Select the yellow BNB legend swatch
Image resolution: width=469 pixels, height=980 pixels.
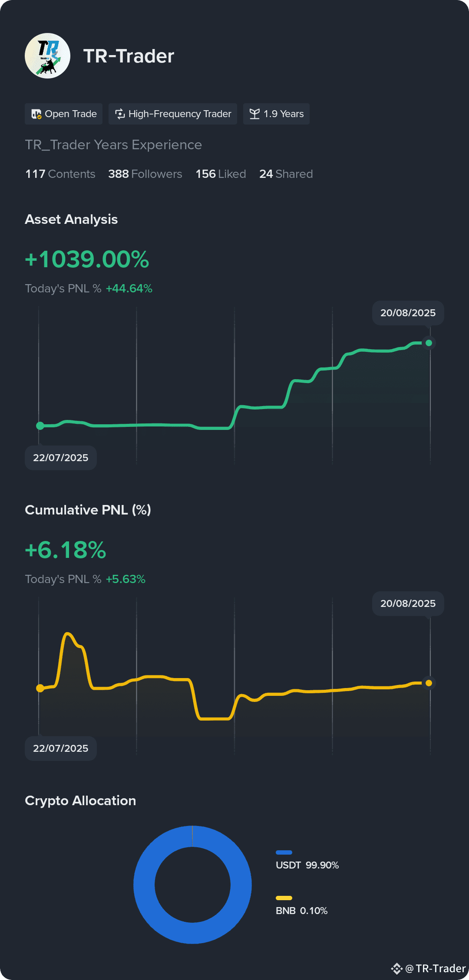[x=284, y=898]
